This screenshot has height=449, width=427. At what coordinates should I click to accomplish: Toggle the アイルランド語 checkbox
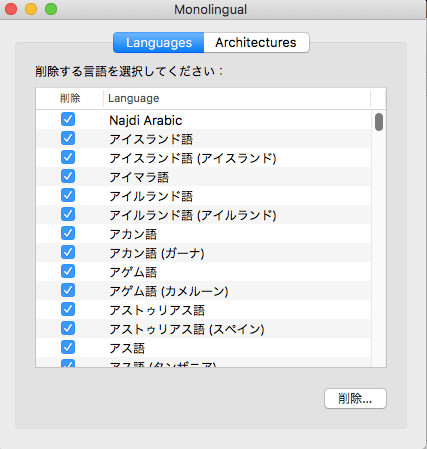[68, 195]
